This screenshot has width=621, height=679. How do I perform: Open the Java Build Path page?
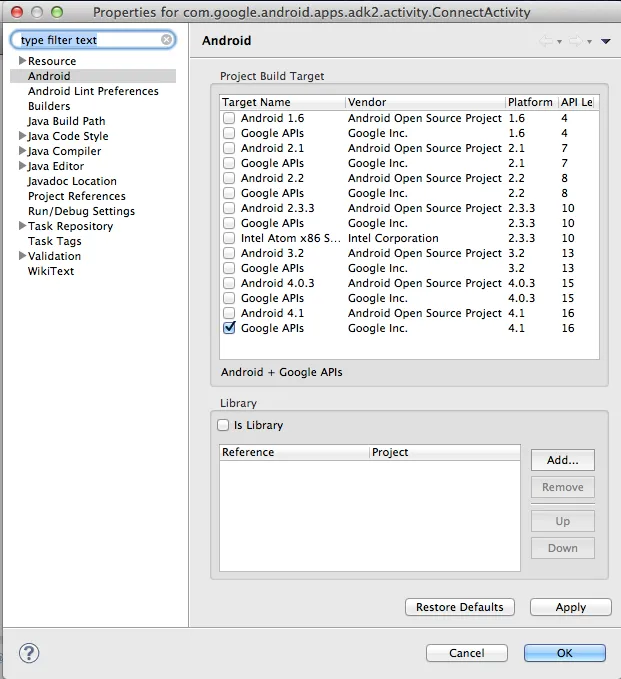coord(66,121)
